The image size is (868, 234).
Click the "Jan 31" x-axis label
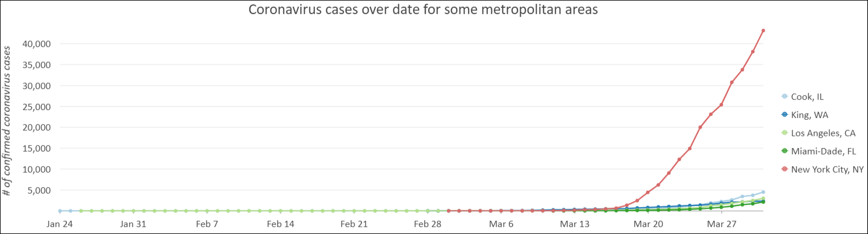tap(134, 224)
